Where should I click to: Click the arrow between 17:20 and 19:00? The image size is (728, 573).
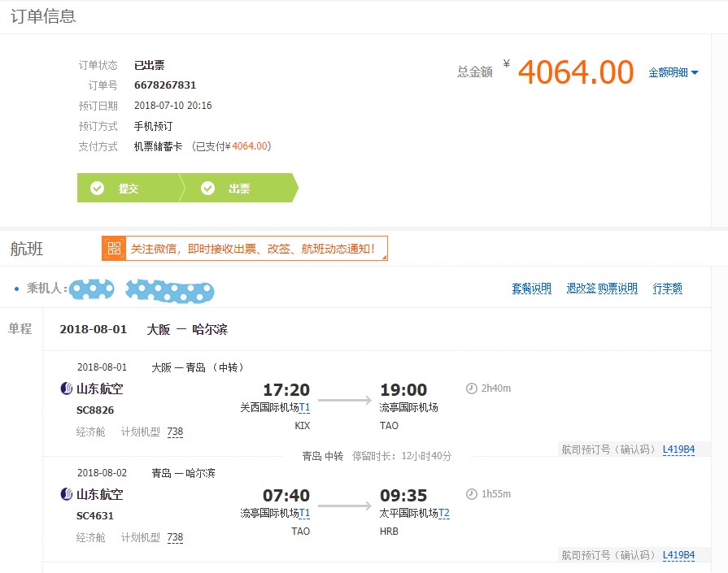point(344,400)
